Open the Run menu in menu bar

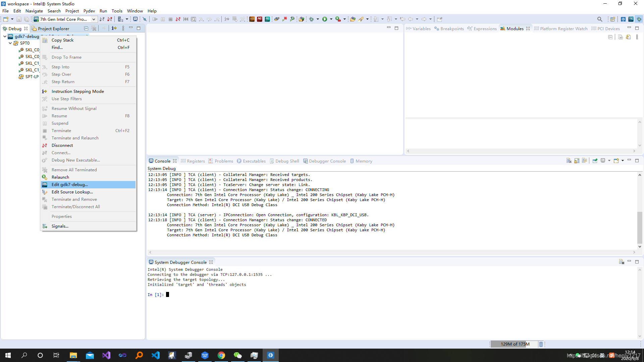[x=103, y=11]
